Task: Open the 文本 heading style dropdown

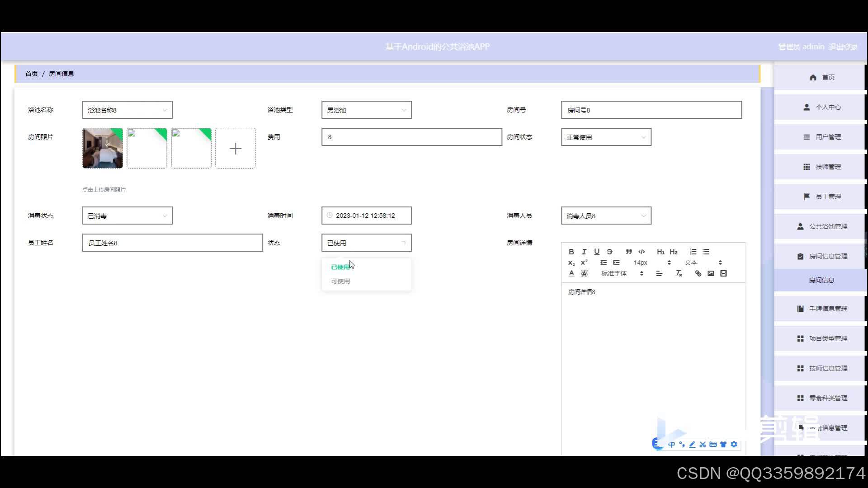Action: [x=703, y=263]
